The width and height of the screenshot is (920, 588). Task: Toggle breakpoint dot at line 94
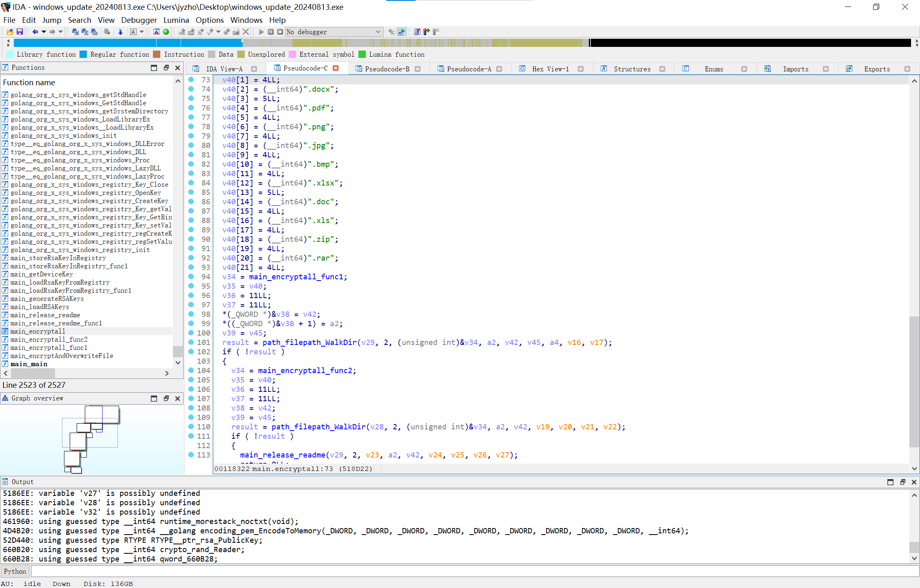[x=191, y=276]
